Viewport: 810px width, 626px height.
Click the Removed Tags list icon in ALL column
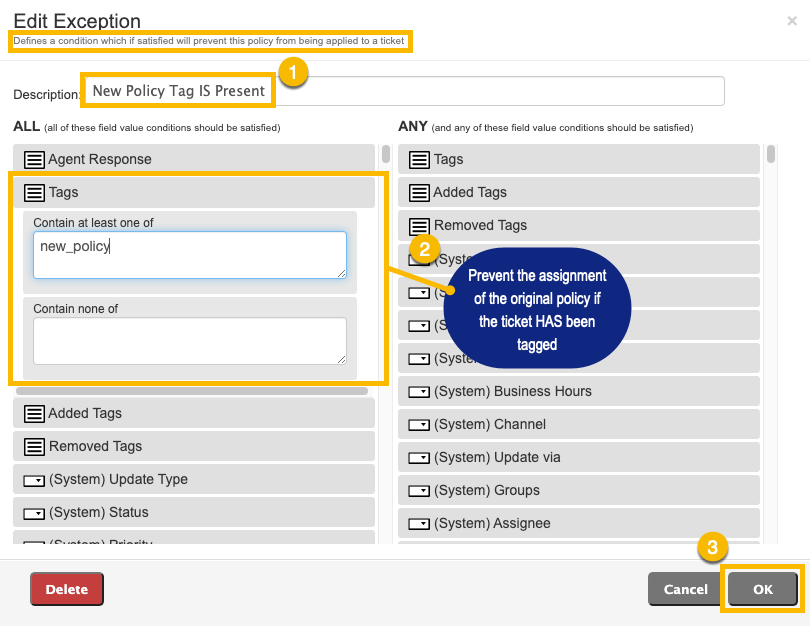coord(34,447)
